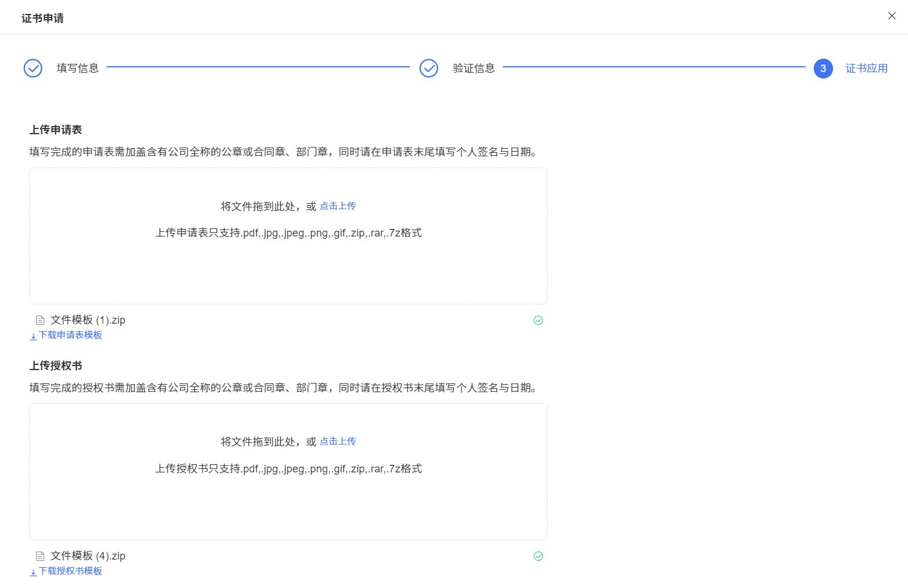Click green success icon for 文件模板 (1).zip

[x=538, y=320]
